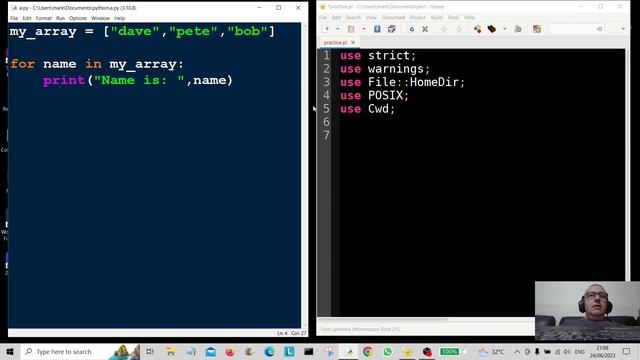Open the File menu in IDLE window

[x=14, y=18]
